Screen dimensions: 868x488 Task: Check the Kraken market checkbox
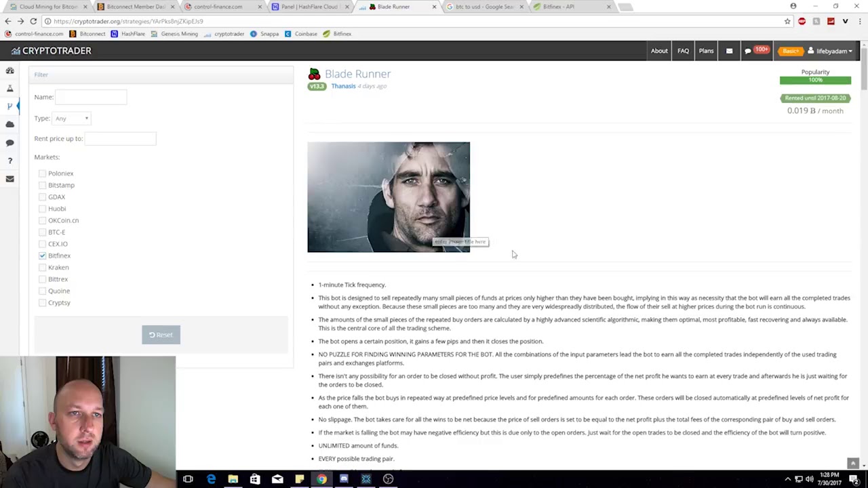click(42, 268)
